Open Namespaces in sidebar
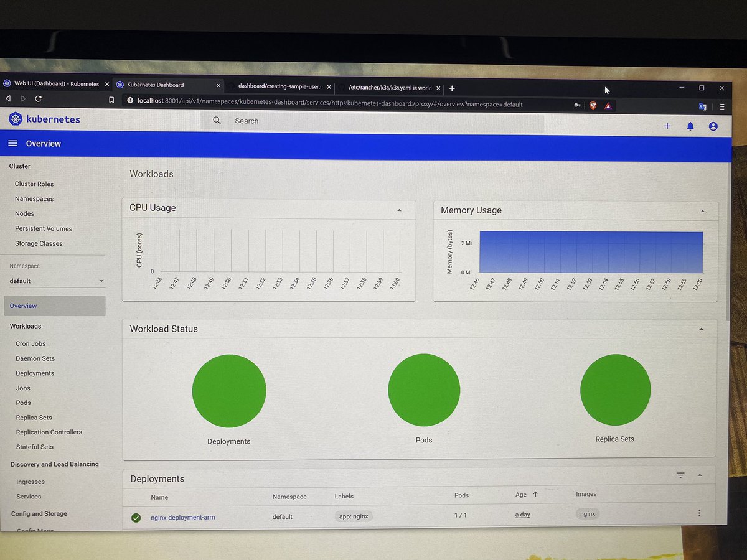This screenshot has width=747, height=560. click(x=34, y=199)
